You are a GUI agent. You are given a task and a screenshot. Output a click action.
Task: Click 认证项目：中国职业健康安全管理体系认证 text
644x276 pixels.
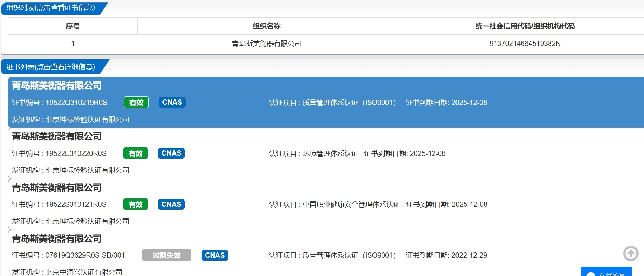point(334,204)
